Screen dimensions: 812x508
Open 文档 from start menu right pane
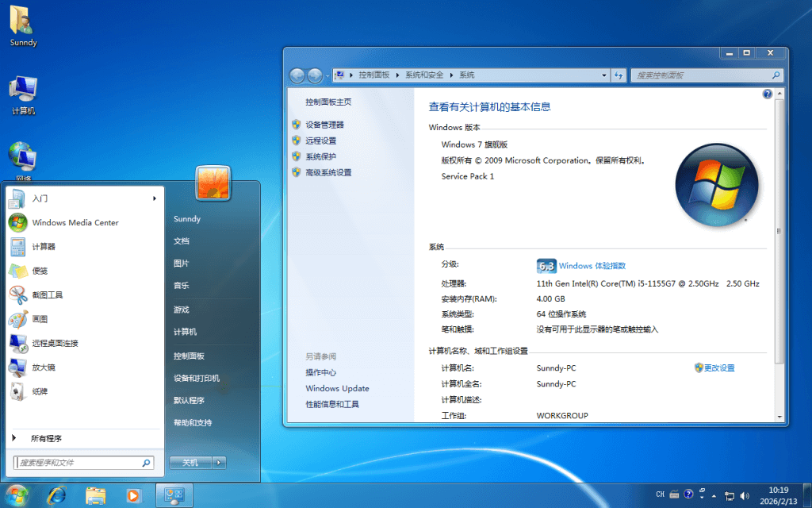click(182, 241)
